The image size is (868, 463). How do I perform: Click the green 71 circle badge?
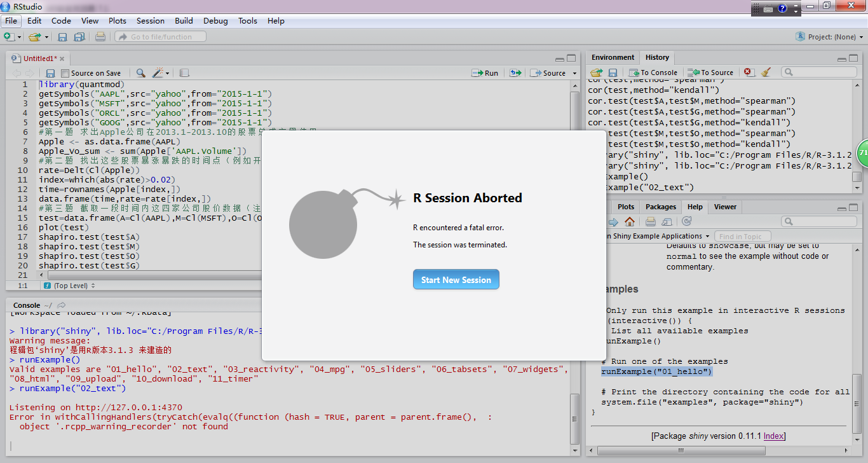(863, 153)
